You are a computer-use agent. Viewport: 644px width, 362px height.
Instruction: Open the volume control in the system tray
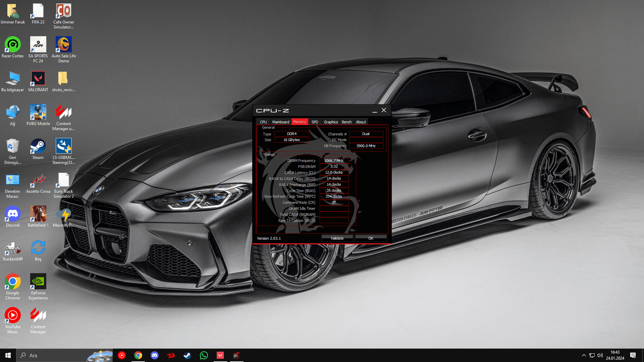[600, 355]
